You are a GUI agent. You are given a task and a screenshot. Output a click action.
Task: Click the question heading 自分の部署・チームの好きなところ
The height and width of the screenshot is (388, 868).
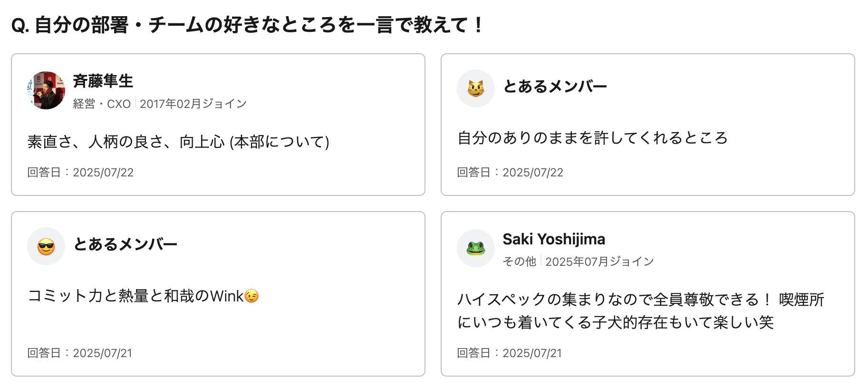247,25
